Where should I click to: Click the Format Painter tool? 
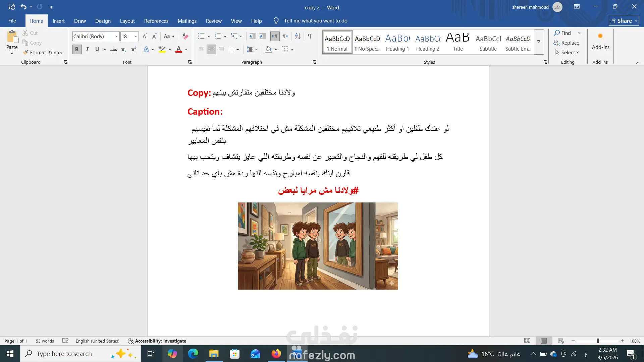(43, 52)
